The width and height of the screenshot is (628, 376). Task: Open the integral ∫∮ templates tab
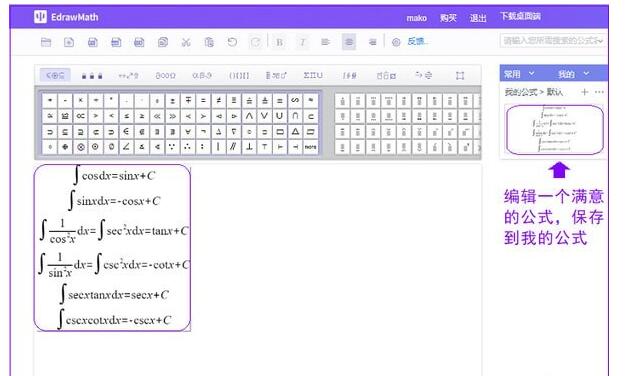tap(350, 75)
